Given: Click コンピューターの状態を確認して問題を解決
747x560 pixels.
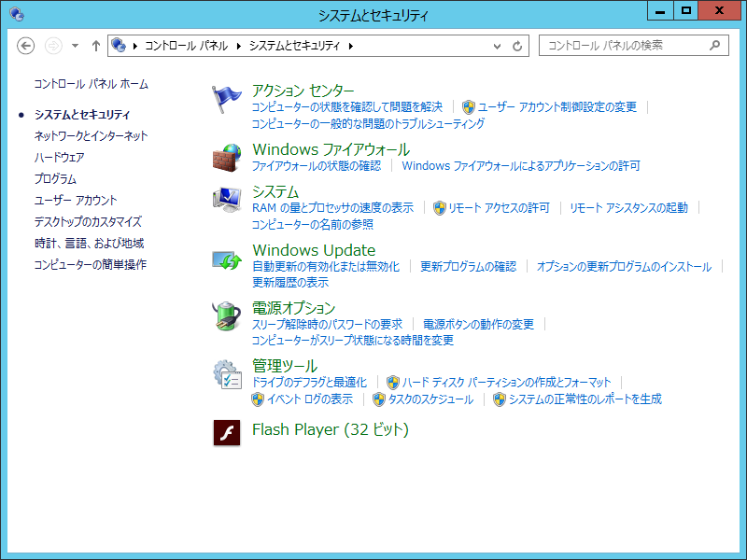Looking at the screenshot, I should click(346, 107).
